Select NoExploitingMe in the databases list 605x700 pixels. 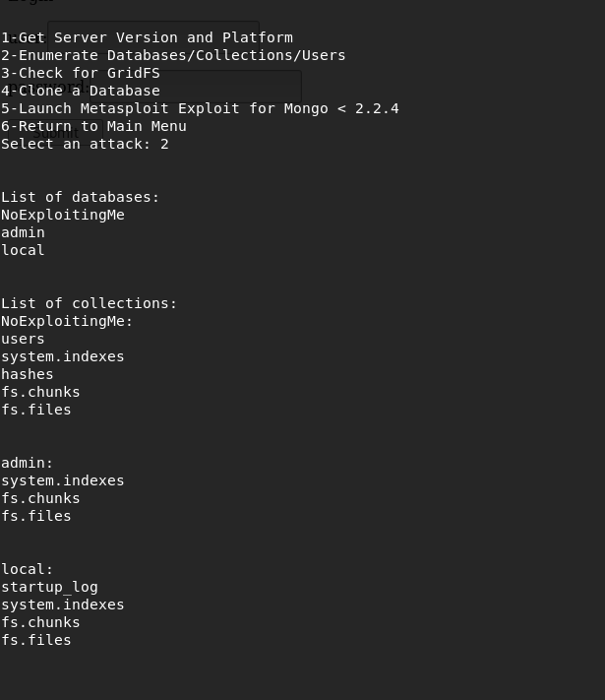[x=62, y=215]
